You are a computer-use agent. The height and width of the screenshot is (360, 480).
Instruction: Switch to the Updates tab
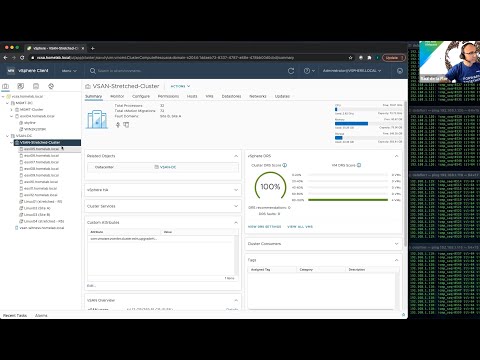[x=282, y=96]
